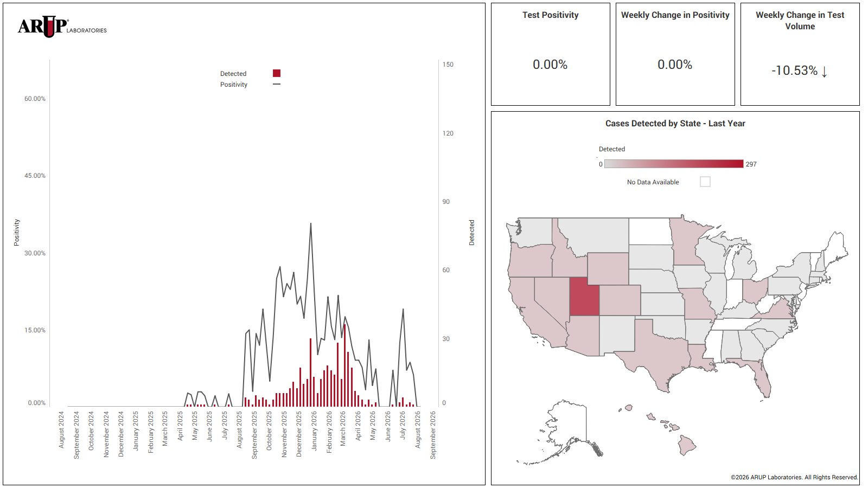Click the "December 2025" x-axis label
Screen dimensions: 868x488
point(299,434)
